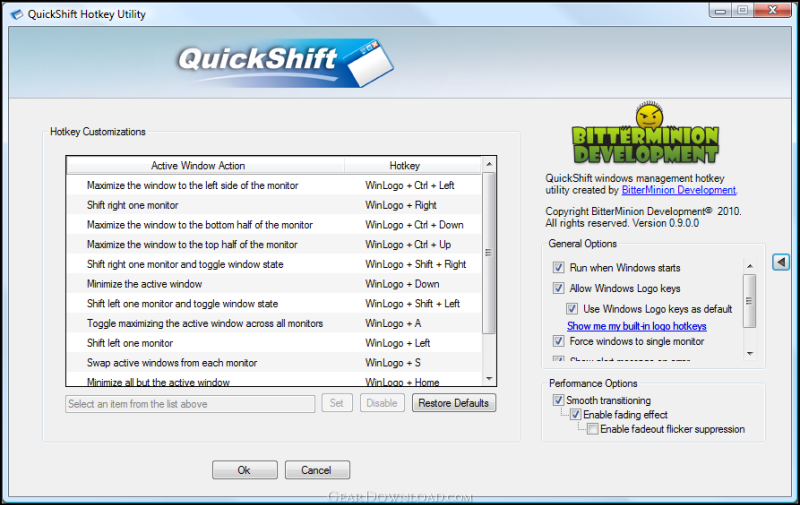The width and height of the screenshot is (800, 505).
Task: Select Maximize window to bottom half row
Action: pos(274,224)
